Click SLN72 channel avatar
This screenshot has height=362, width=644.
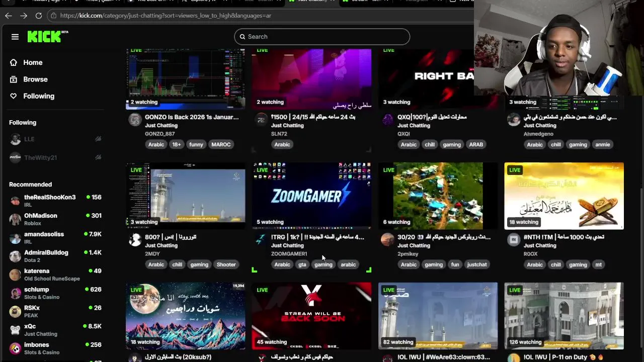pyautogui.click(x=261, y=120)
